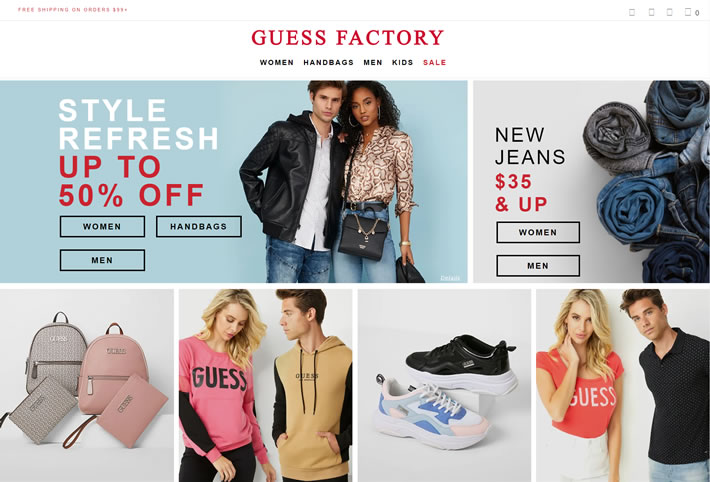
Task: Open the KIDS navigation menu
Action: [403, 63]
